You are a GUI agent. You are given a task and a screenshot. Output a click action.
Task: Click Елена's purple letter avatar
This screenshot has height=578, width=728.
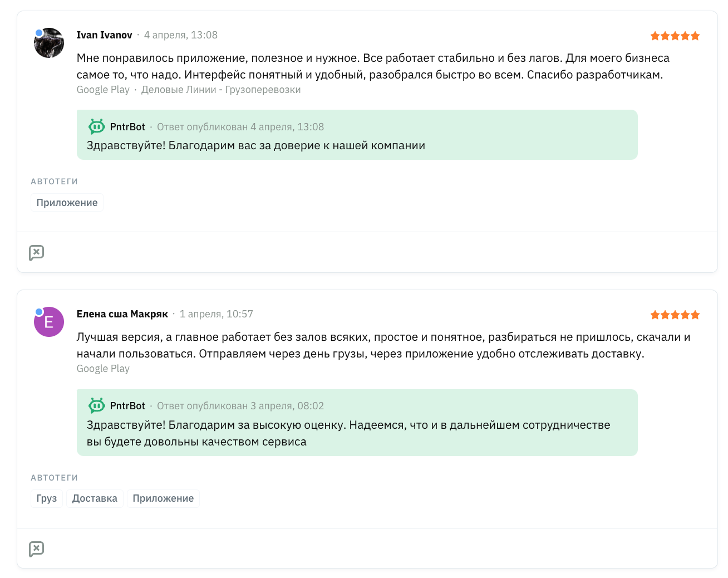pos(49,322)
